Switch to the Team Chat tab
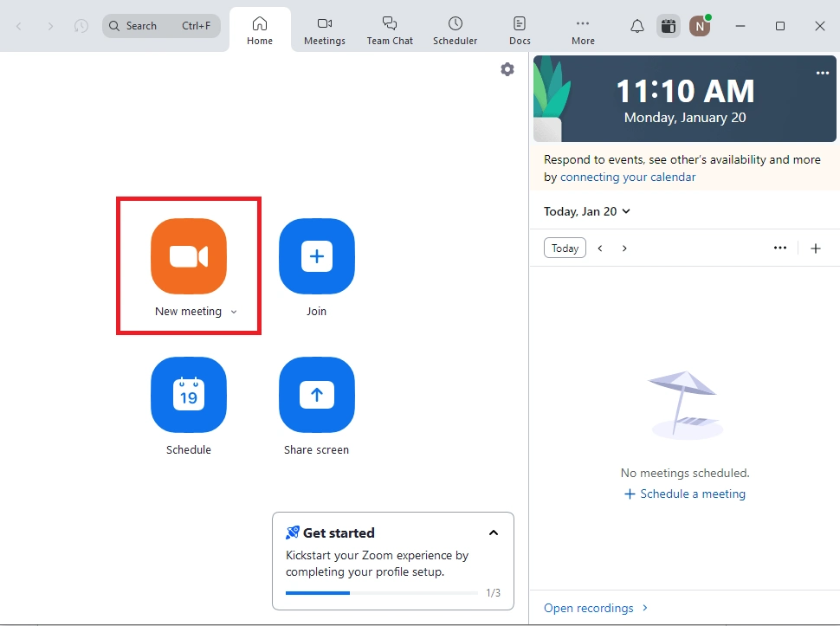Viewport: 840px width, 626px height. point(390,29)
